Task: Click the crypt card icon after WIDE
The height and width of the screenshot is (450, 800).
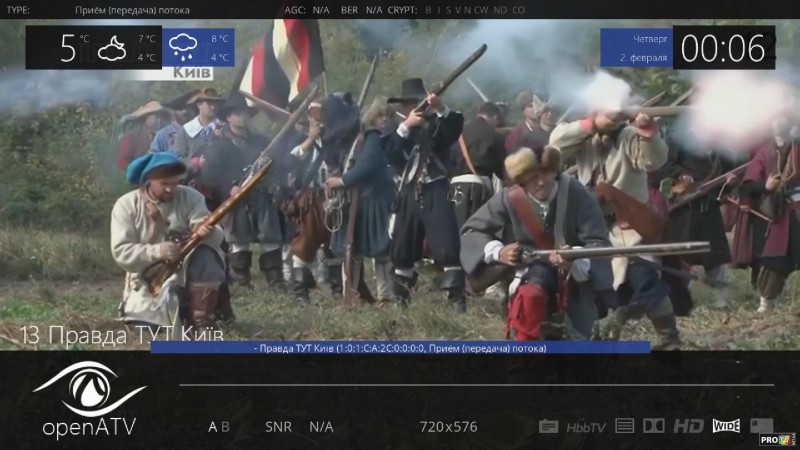Action: pos(761,425)
